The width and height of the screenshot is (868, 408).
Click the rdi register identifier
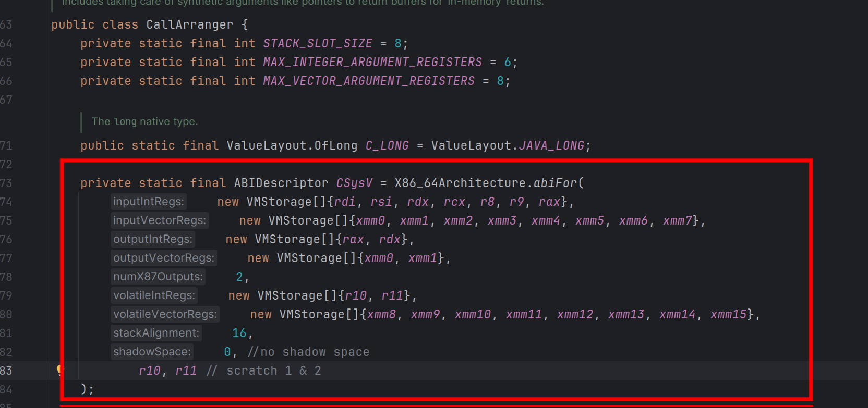pos(345,202)
